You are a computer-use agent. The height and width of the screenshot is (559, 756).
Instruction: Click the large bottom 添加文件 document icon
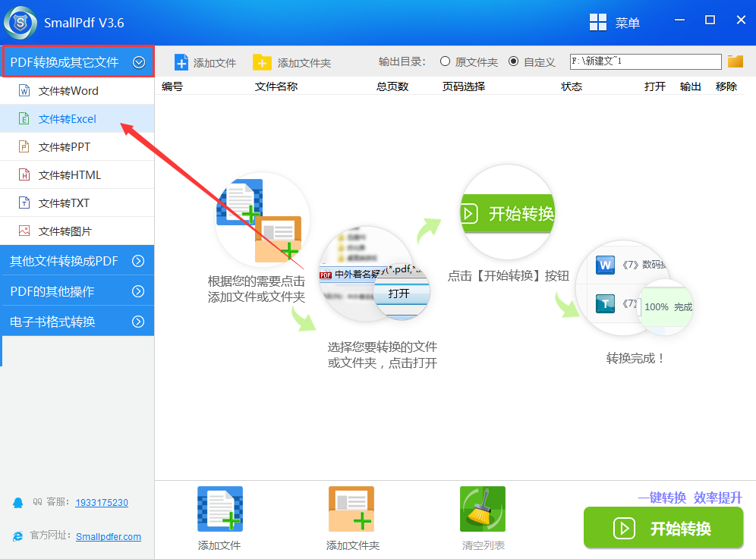tap(219, 509)
